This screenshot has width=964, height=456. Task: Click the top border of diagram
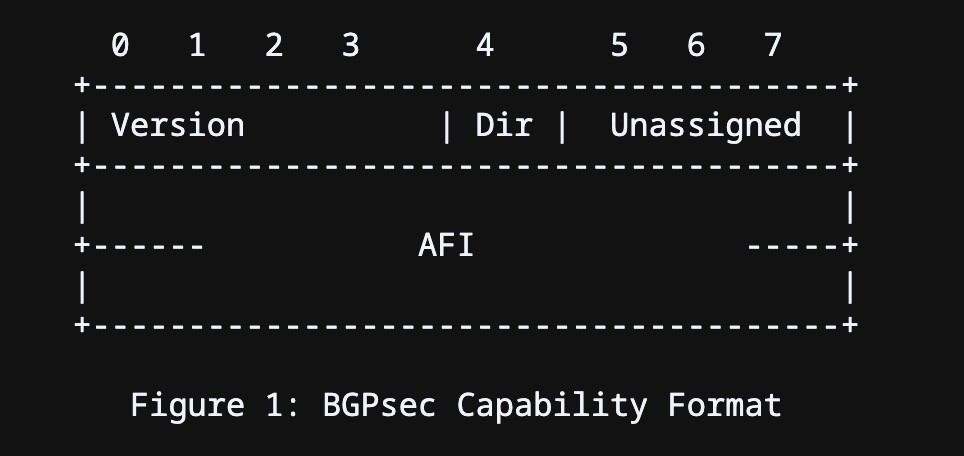[x=466, y=85]
